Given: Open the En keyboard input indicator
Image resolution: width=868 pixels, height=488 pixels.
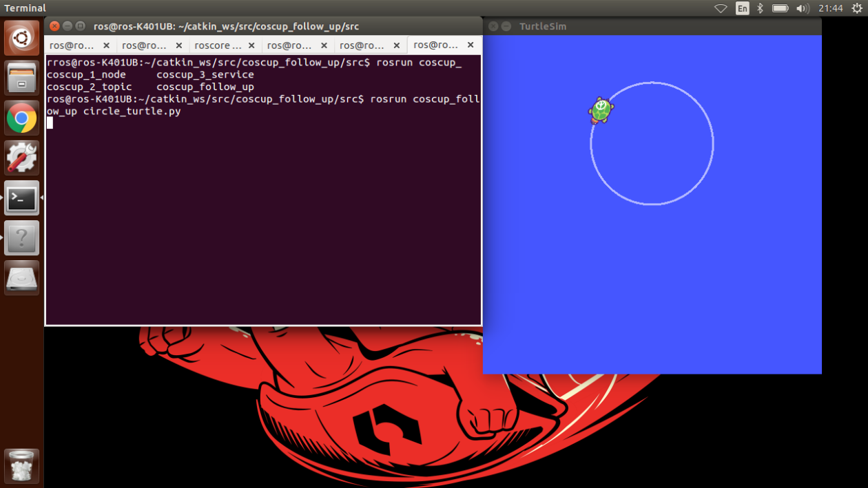Looking at the screenshot, I should (x=743, y=8).
